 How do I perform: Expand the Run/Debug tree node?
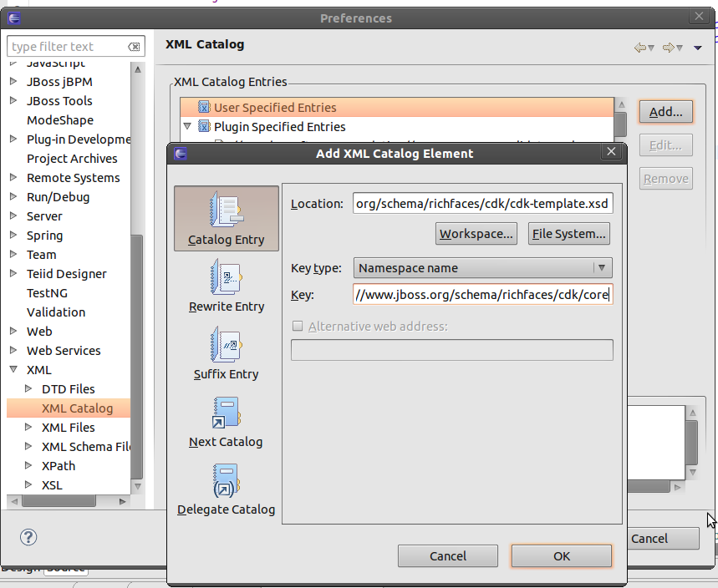click(13, 196)
